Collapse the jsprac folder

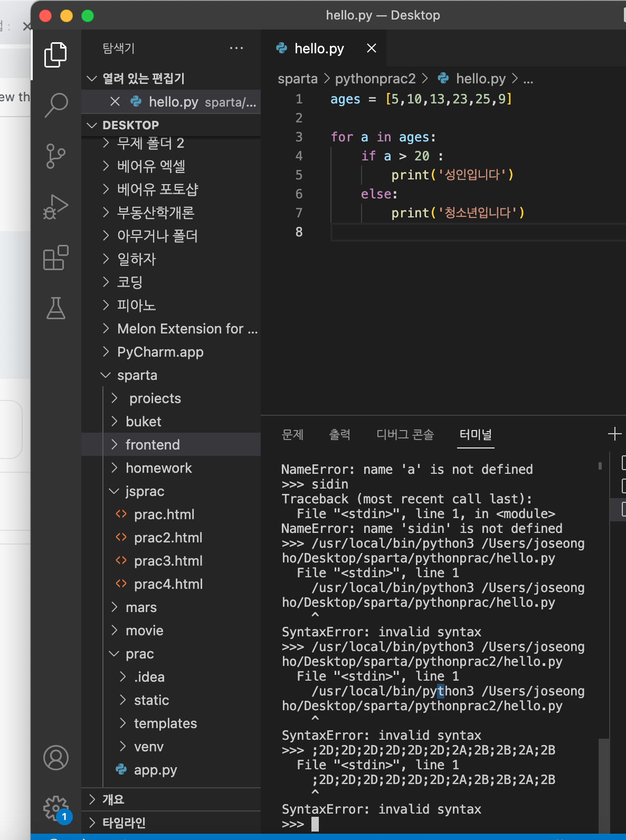(171, 491)
